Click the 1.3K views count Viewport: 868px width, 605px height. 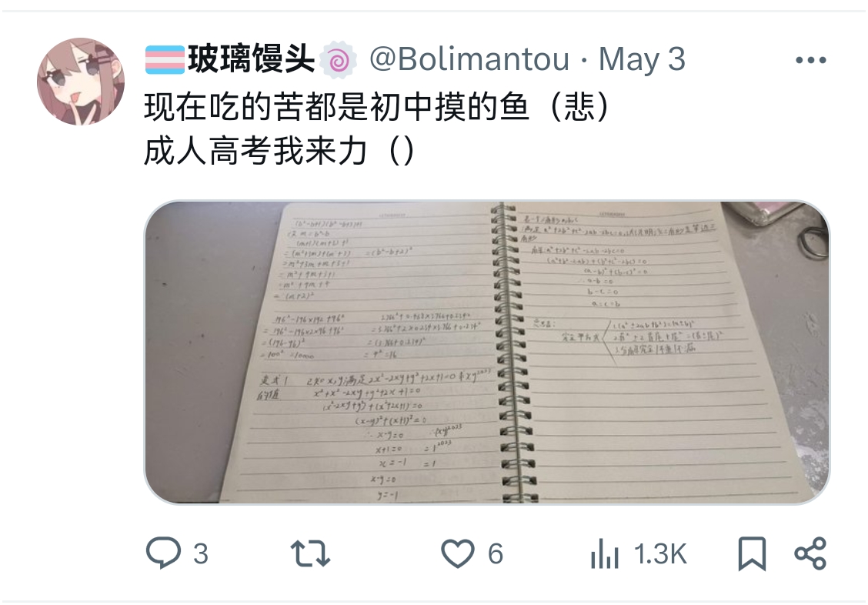[x=660, y=554]
